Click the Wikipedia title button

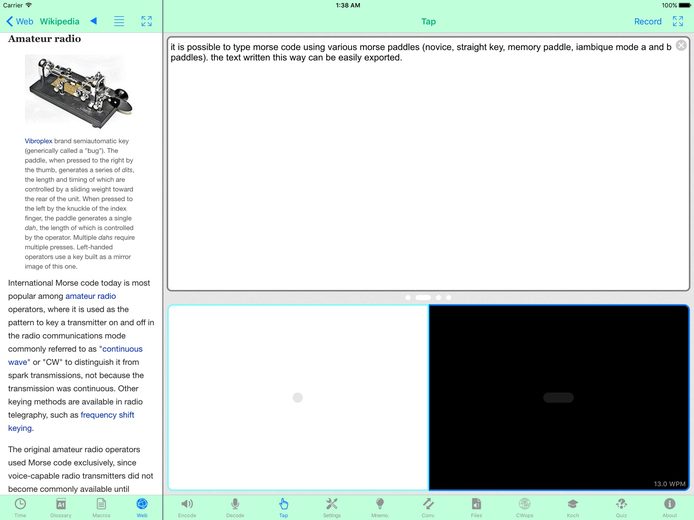click(59, 21)
